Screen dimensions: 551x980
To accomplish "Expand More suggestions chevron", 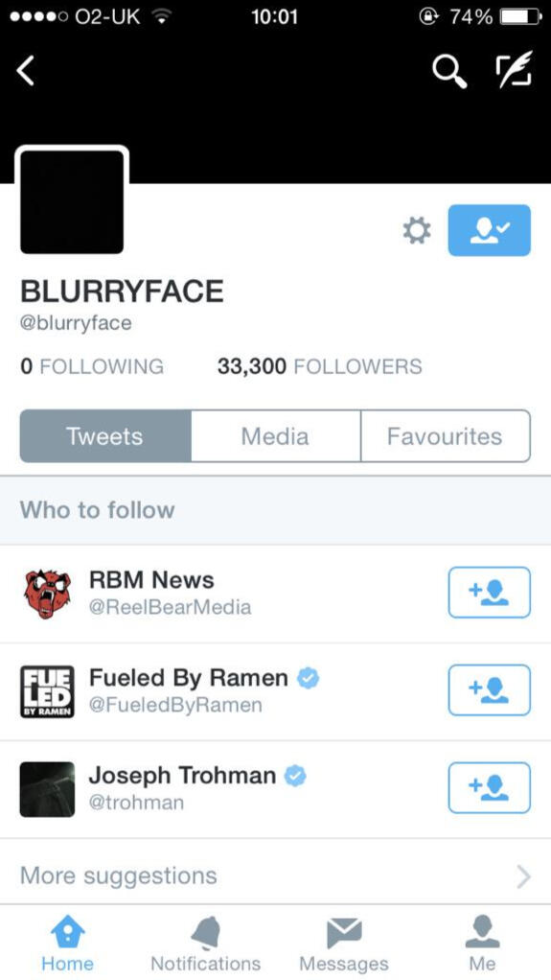I will 523,876.
